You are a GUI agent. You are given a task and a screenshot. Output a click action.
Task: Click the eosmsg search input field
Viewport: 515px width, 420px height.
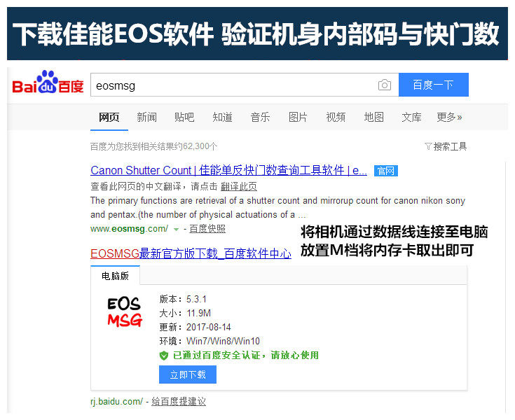pos(245,85)
